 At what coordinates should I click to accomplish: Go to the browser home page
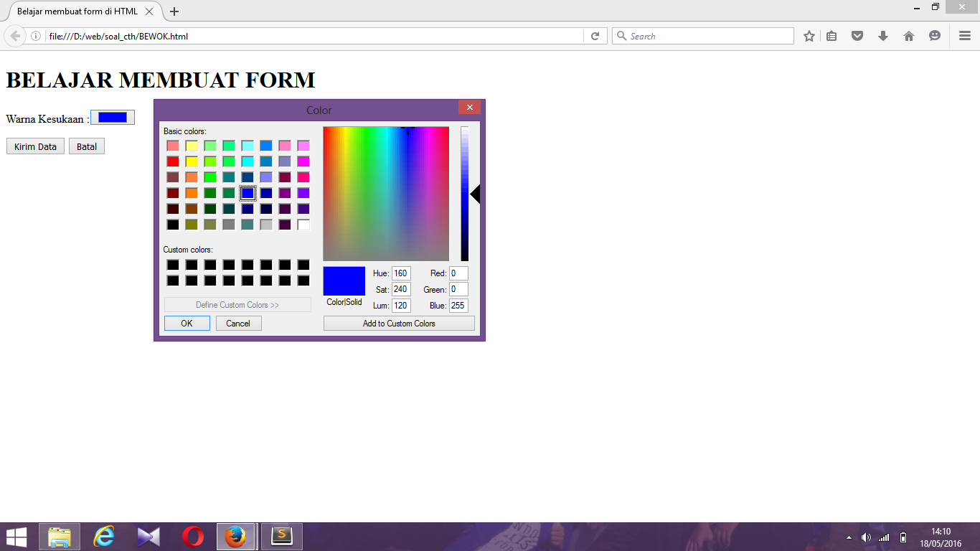pos(909,35)
